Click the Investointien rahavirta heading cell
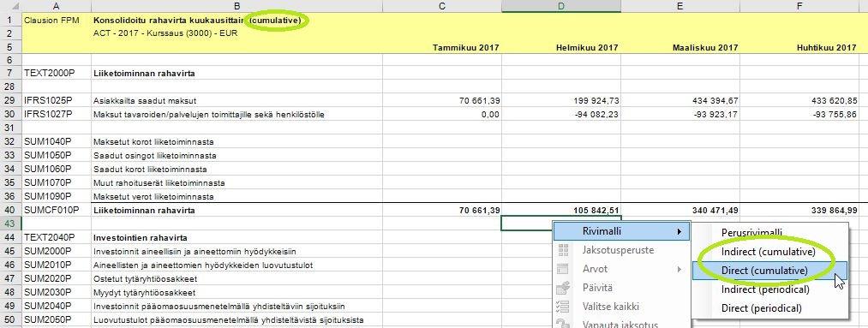The height and width of the screenshot is (328, 868). tap(237, 238)
